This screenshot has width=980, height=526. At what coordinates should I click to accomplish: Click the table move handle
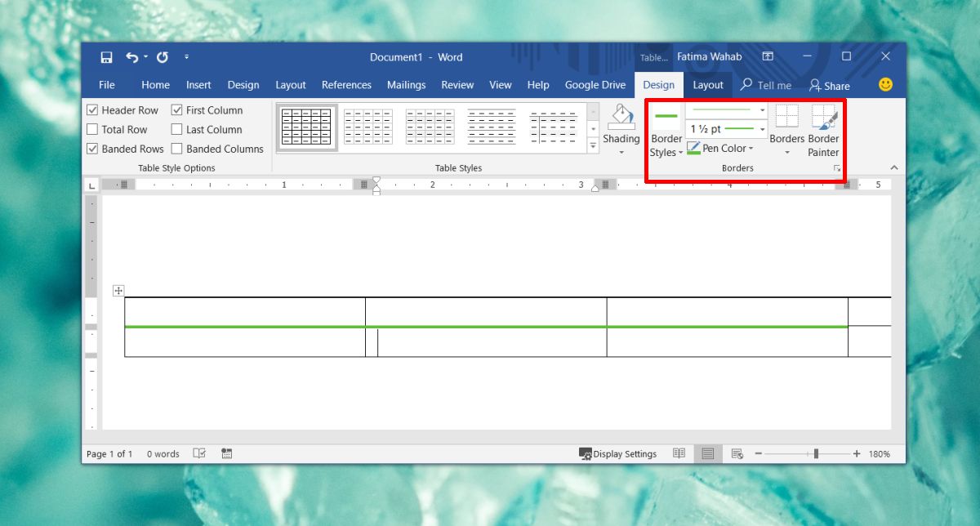coord(118,290)
